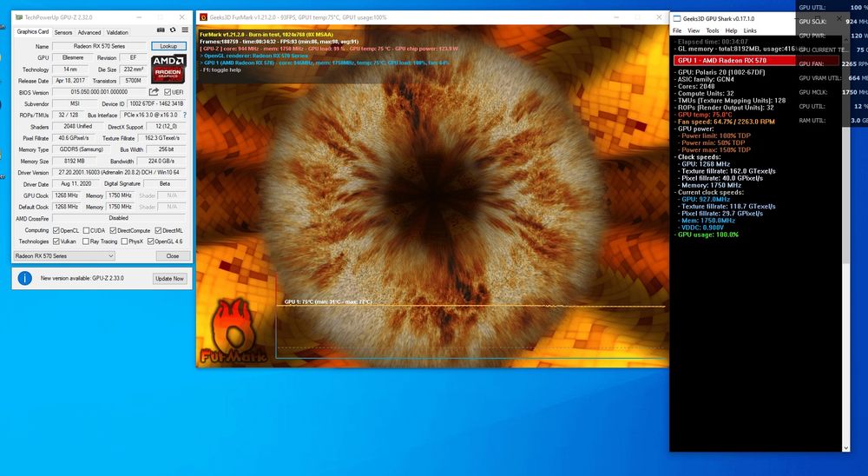Click the Memory Size 8192 MB field

[76, 162]
